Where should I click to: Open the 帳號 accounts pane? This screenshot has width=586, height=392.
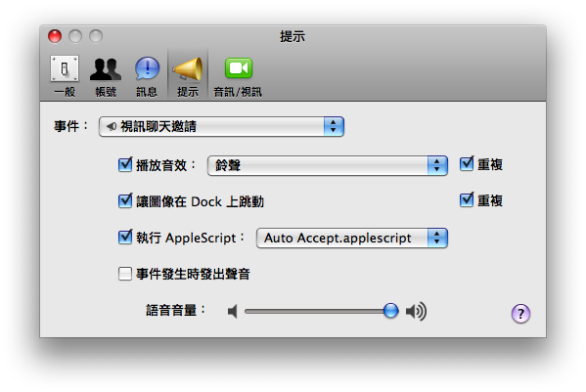[106, 76]
